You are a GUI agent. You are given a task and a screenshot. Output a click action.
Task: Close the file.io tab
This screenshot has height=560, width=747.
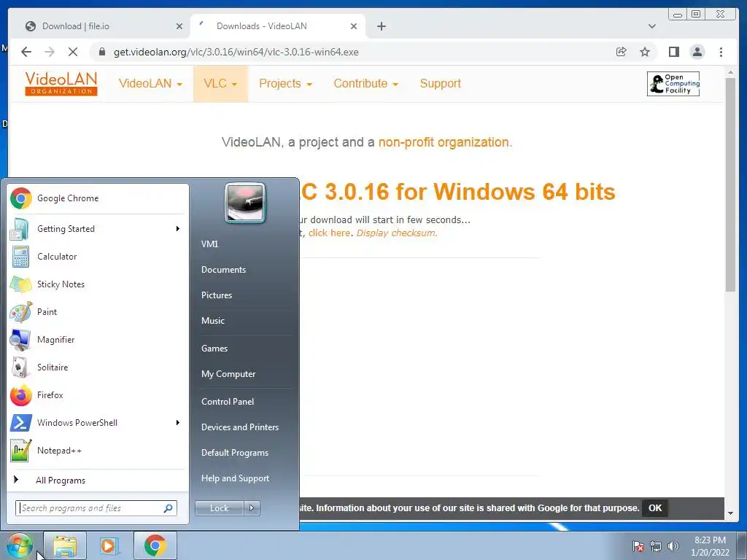[179, 26]
